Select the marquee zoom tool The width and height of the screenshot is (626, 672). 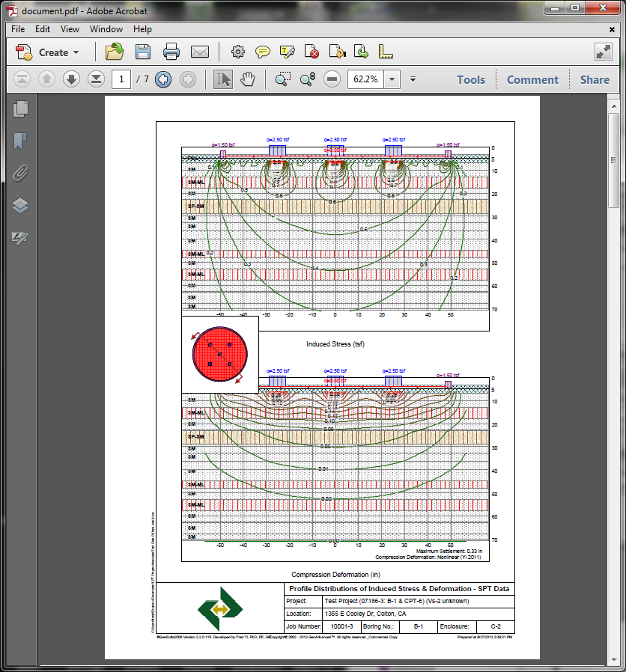tap(282, 79)
